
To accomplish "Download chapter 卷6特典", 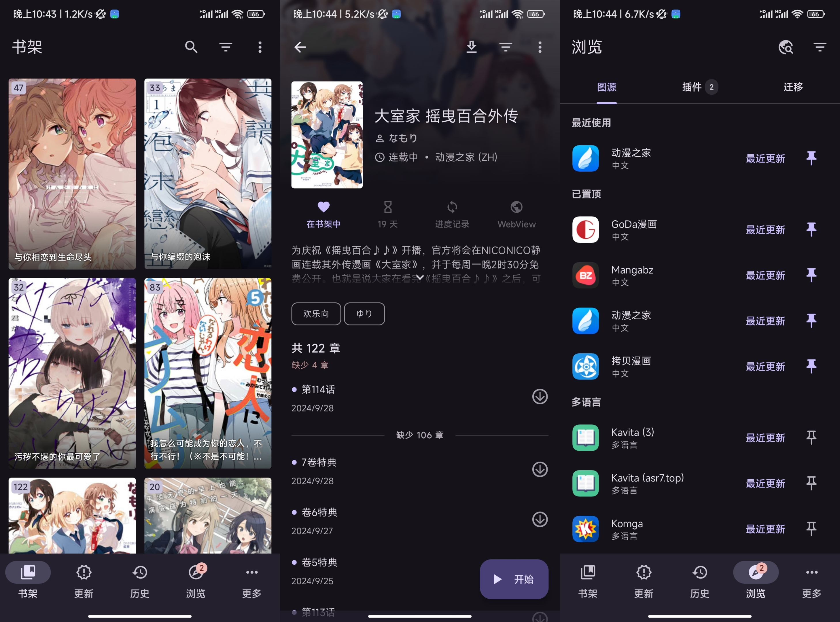I will (540, 519).
